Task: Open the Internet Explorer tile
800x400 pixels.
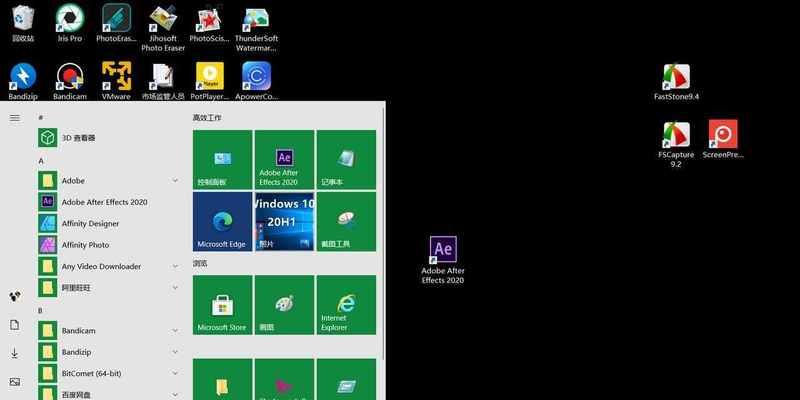Action: pyautogui.click(x=346, y=305)
